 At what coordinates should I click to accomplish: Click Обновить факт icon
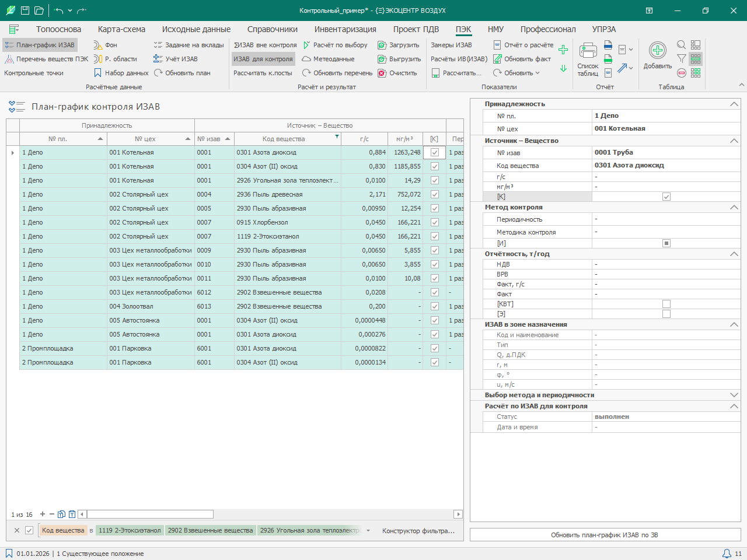coord(498,59)
